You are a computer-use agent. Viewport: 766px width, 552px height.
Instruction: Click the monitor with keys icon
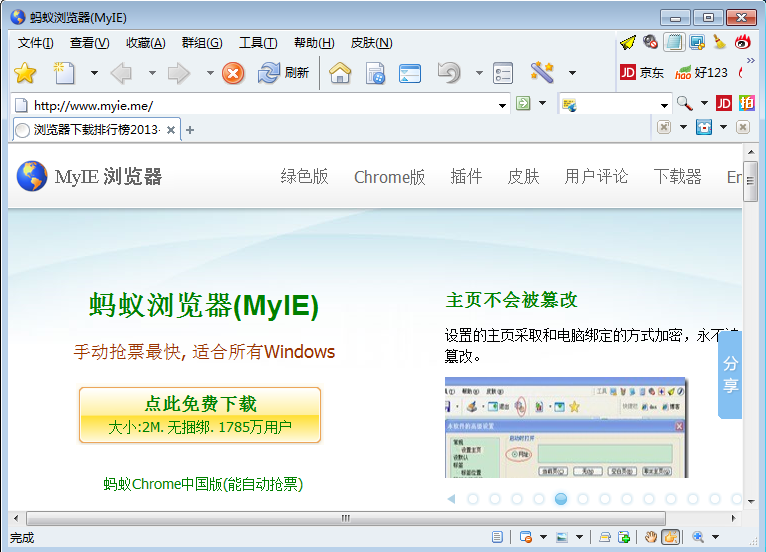(697, 42)
